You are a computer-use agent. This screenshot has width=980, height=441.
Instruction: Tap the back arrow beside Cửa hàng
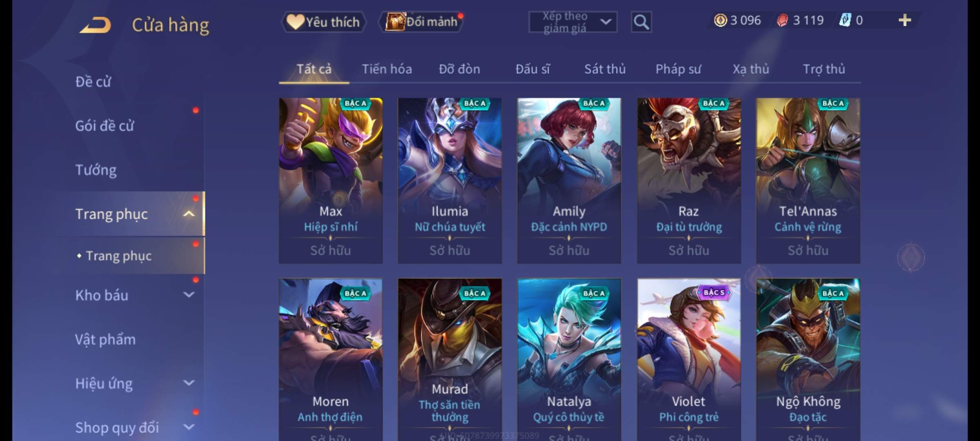[x=96, y=24]
